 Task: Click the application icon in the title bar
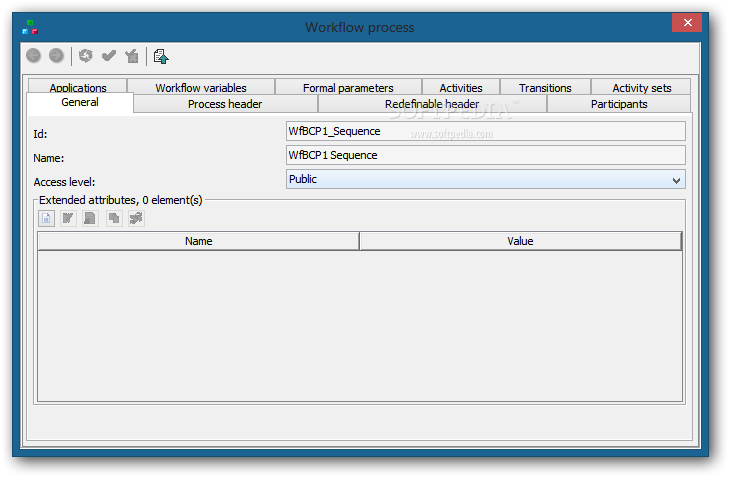30,27
